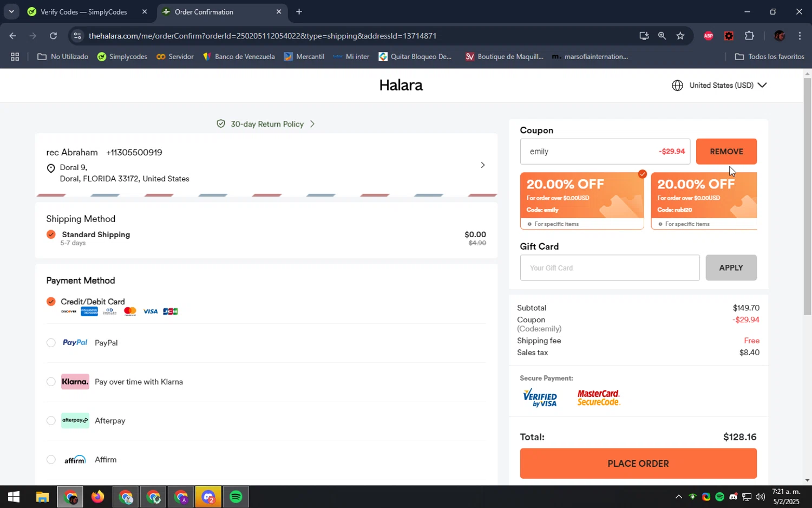Open the Extensions puzzle menu
The image size is (812, 508).
tap(749, 36)
